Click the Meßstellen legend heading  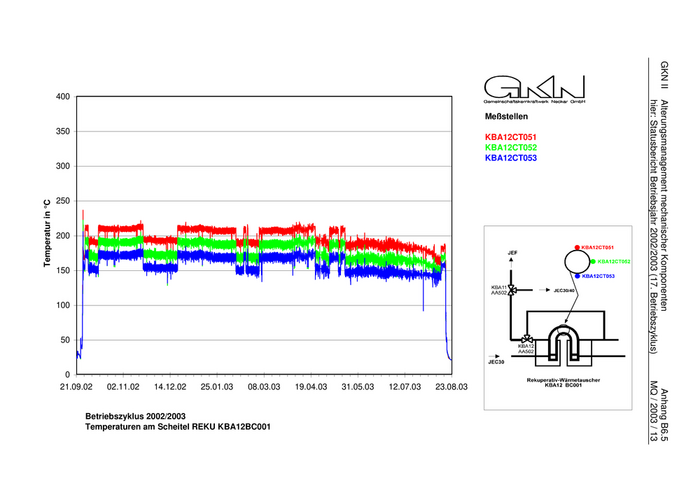pos(505,117)
